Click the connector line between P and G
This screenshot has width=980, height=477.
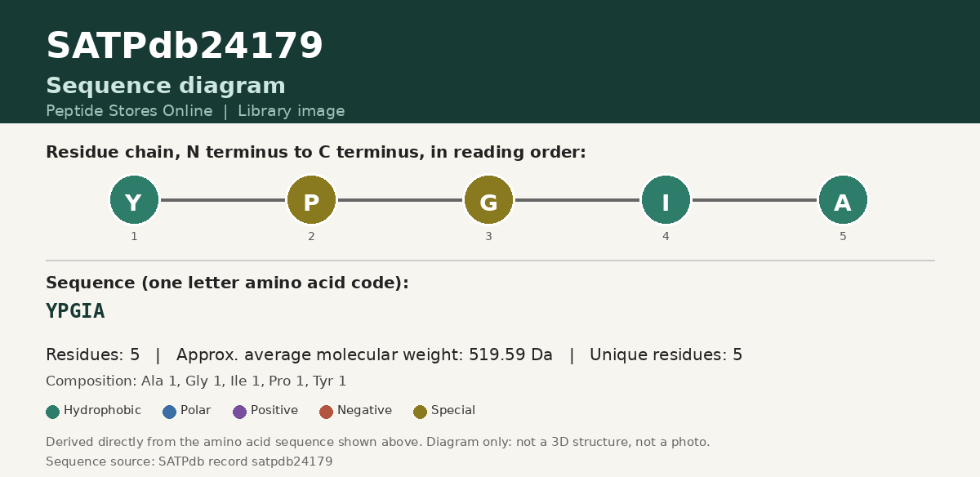tap(400, 200)
